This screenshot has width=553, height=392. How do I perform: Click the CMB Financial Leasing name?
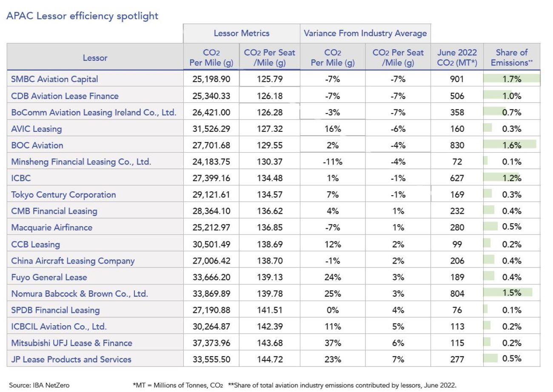click(54, 211)
